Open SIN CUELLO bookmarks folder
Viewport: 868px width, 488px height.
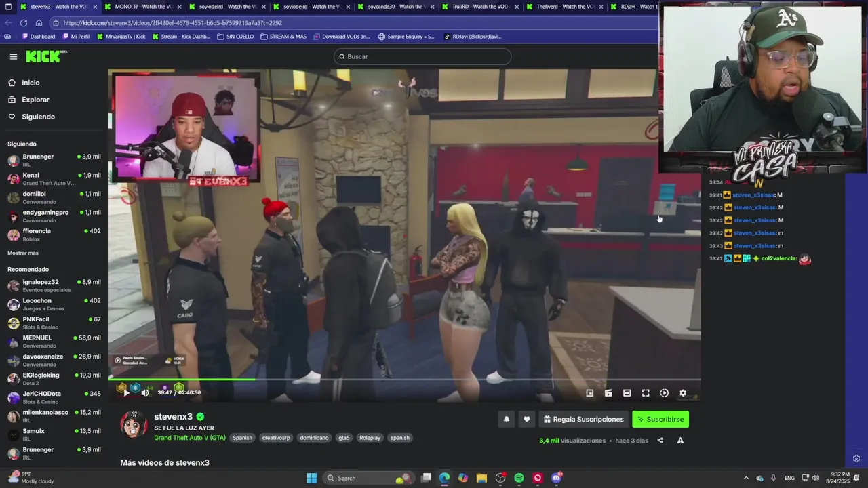click(x=235, y=37)
